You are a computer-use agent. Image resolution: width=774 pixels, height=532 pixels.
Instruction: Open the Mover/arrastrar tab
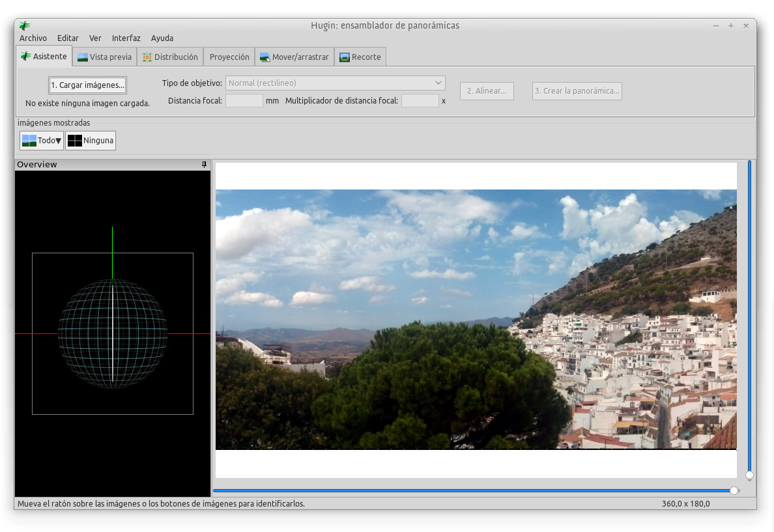[x=294, y=57]
